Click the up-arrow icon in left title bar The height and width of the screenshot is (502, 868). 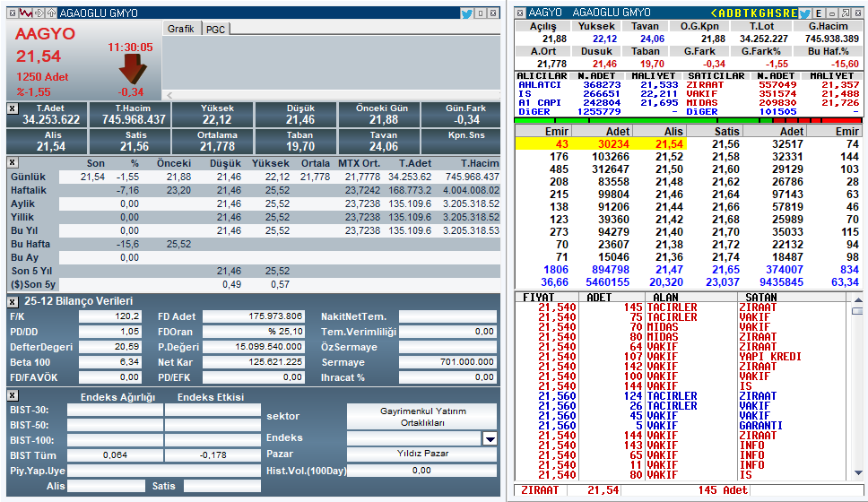tap(51, 13)
